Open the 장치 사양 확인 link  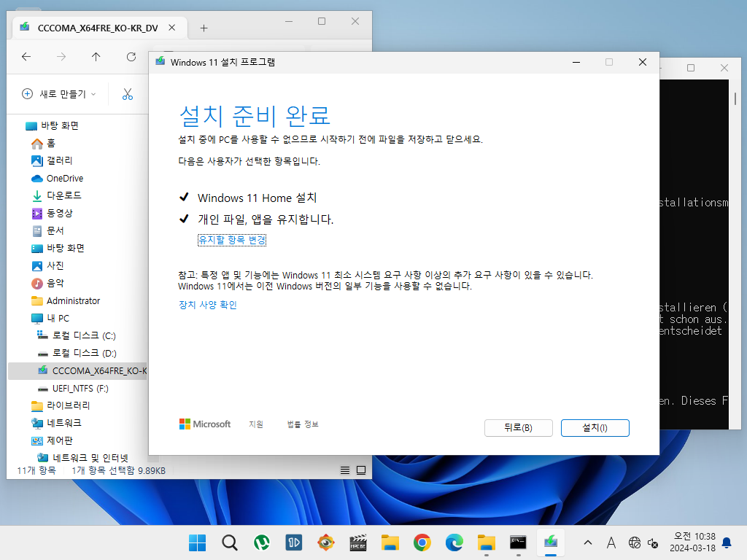208,305
